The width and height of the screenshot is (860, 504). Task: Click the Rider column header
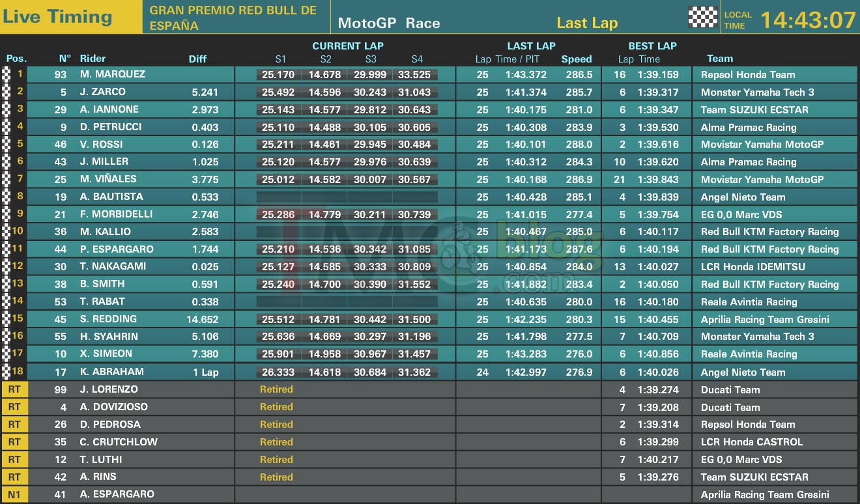point(93,59)
